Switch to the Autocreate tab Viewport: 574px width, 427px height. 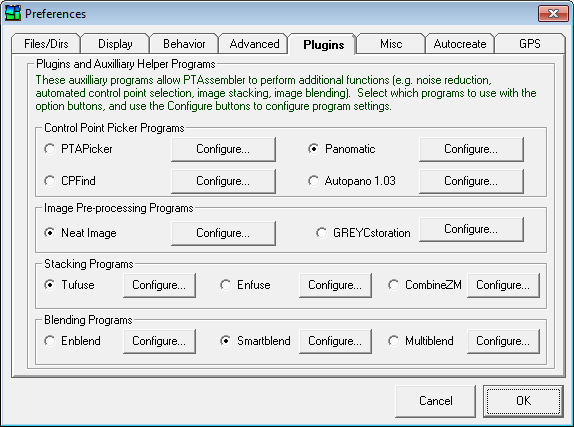tap(460, 44)
